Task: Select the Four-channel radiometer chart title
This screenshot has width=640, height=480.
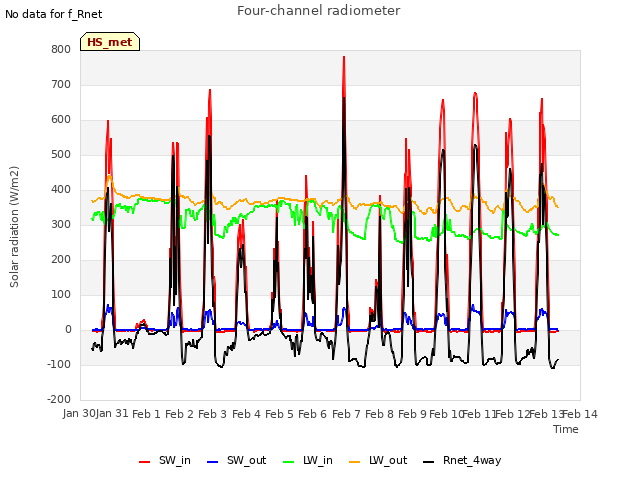Action: pyautogui.click(x=318, y=10)
